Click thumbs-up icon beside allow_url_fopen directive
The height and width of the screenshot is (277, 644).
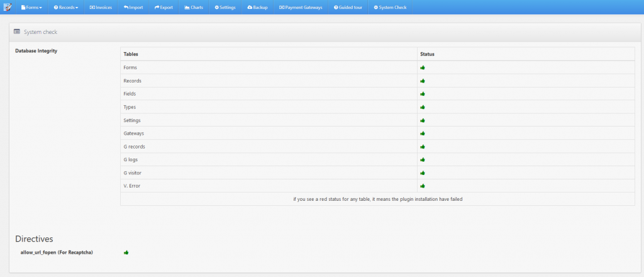click(x=126, y=252)
